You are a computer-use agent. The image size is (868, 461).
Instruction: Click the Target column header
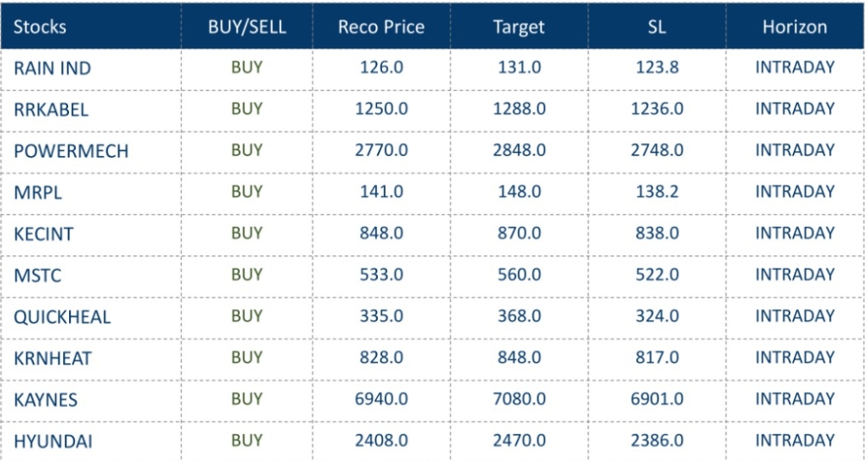point(519,27)
